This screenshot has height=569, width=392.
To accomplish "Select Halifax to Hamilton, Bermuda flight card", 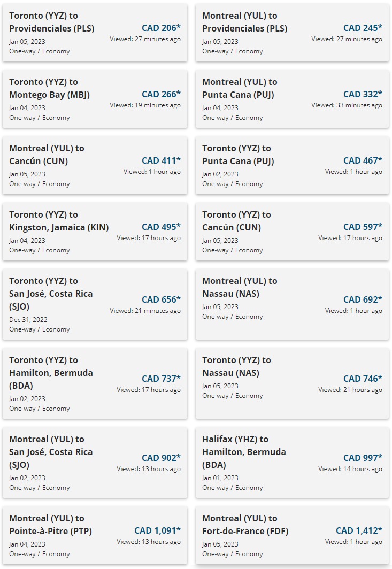I will (x=292, y=463).
